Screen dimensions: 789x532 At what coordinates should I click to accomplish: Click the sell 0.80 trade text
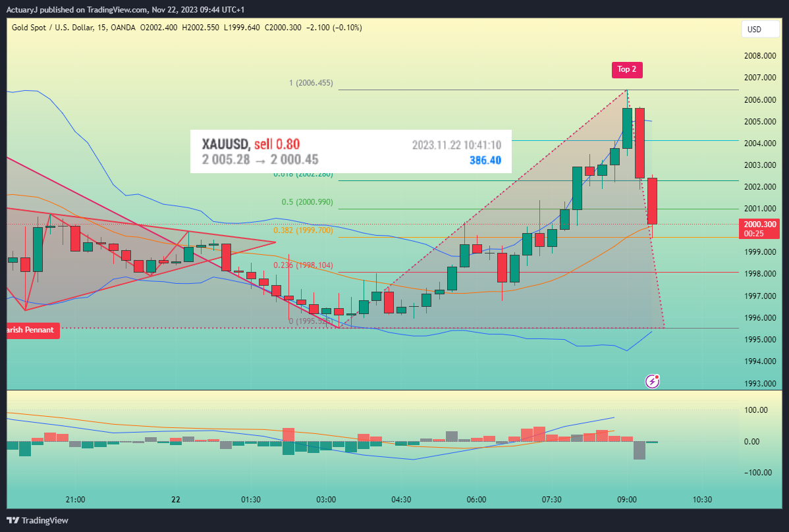point(277,144)
